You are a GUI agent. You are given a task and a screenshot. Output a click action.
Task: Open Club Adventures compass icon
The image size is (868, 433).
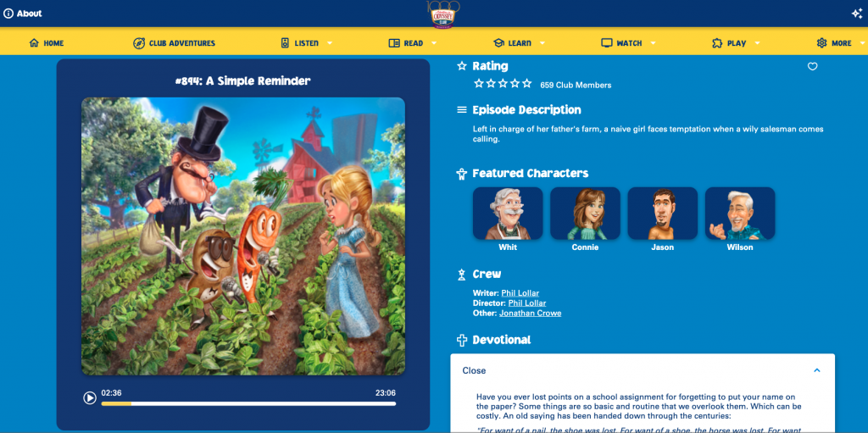[x=139, y=42]
